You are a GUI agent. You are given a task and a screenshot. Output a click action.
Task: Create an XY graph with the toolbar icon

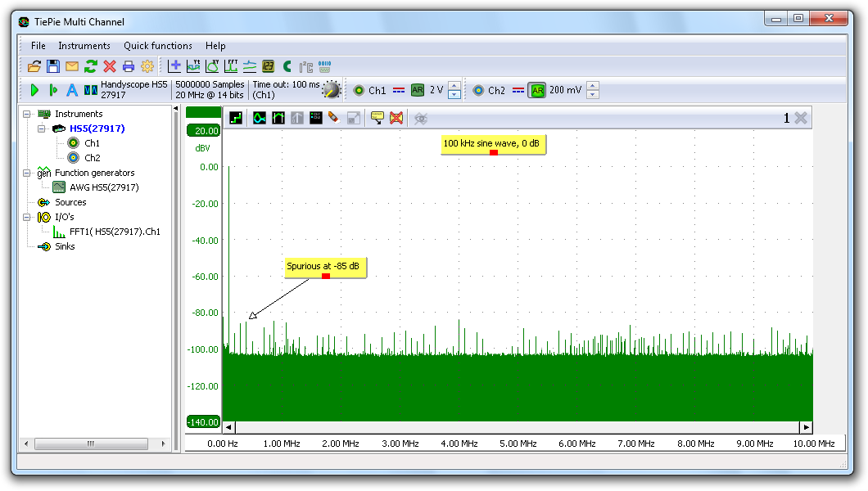pyautogui.click(x=212, y=66)
